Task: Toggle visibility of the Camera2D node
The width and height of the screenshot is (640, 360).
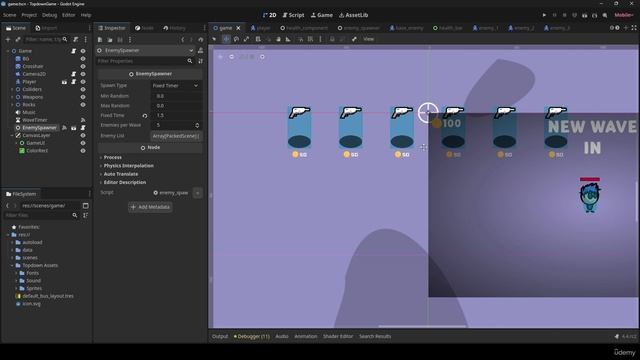Action: 83,74
